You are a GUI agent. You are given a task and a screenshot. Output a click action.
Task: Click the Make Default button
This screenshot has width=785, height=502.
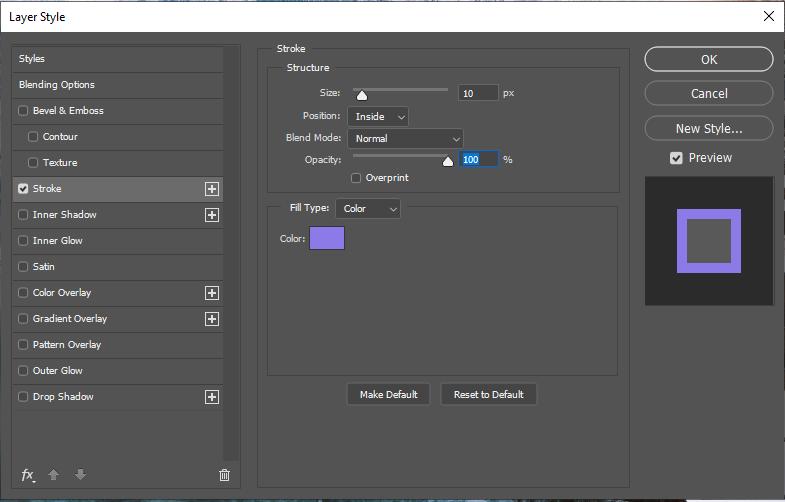pos(388,394)
